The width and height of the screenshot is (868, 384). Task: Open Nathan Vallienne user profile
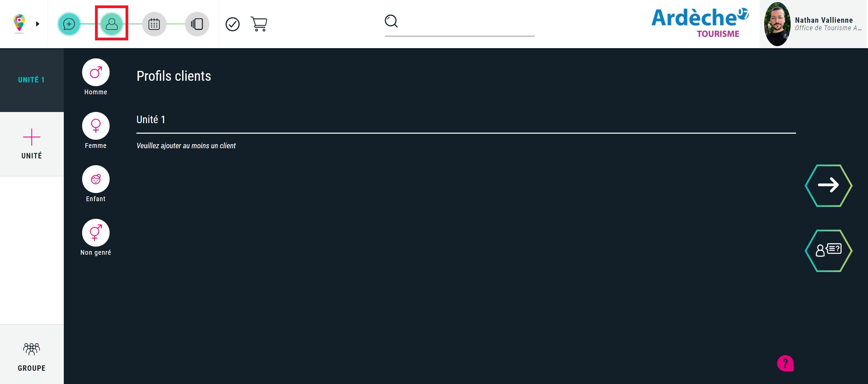(x=813, y=24)
